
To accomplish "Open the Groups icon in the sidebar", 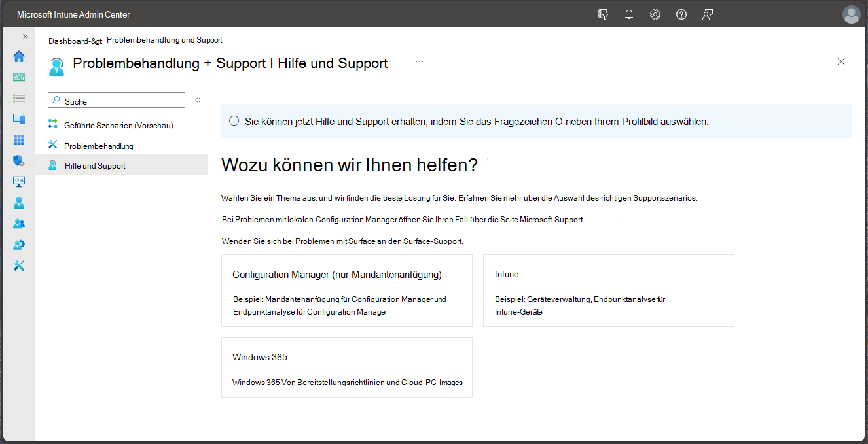I will (19, 224).
